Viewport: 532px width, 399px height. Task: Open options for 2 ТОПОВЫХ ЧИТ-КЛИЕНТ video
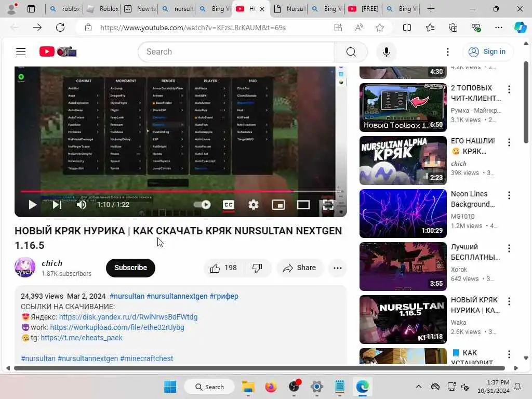[509, 89]
